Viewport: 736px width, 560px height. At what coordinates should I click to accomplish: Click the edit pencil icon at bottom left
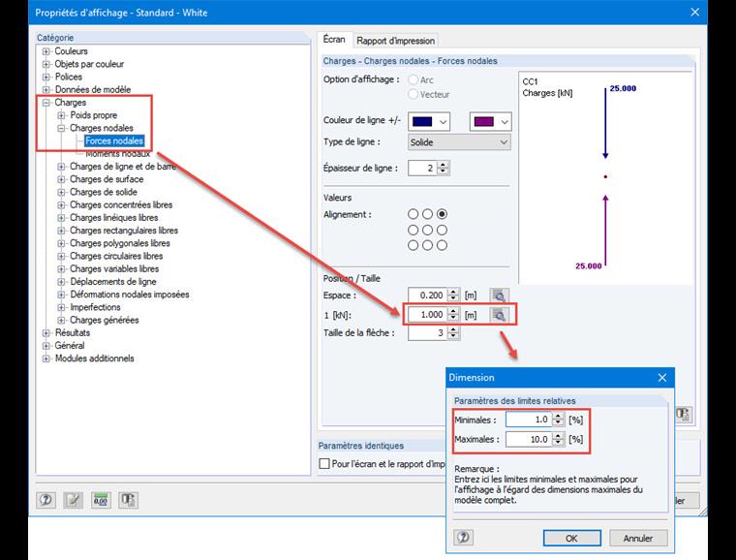[x=73, y=500]
